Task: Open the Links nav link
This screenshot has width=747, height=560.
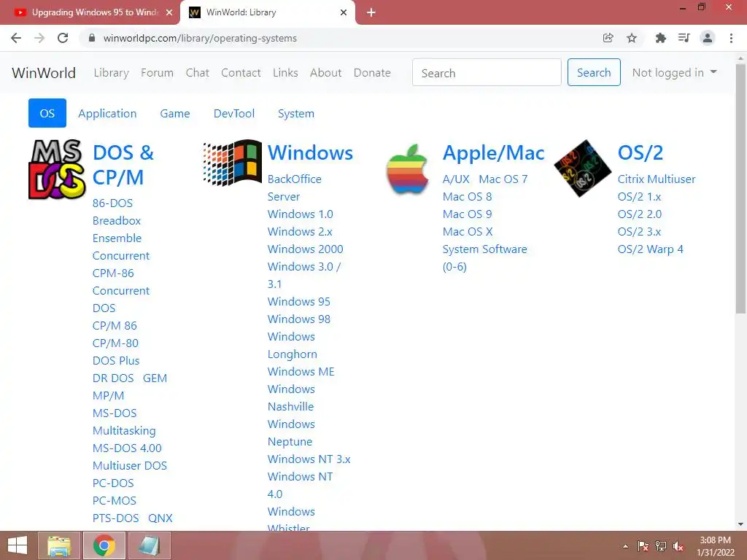Action: (285, 72)
